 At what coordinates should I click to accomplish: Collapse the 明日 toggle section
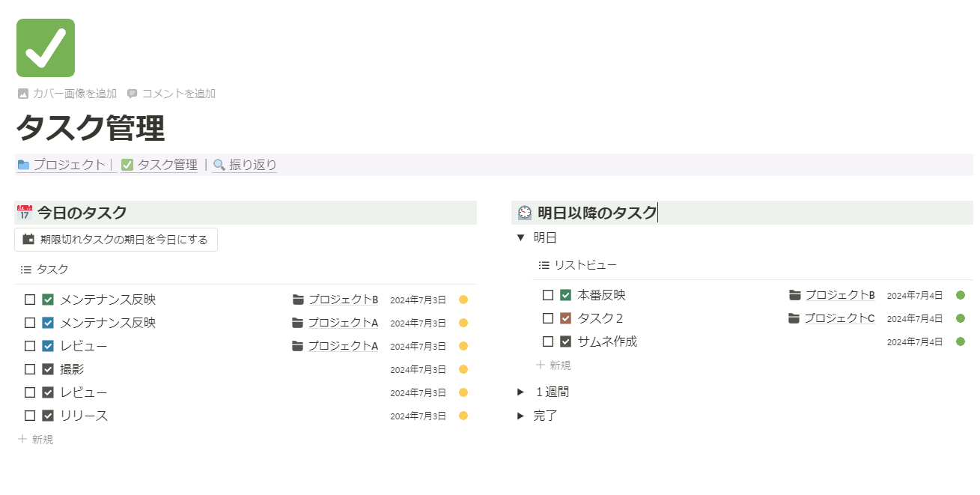[x=520, y=238]
